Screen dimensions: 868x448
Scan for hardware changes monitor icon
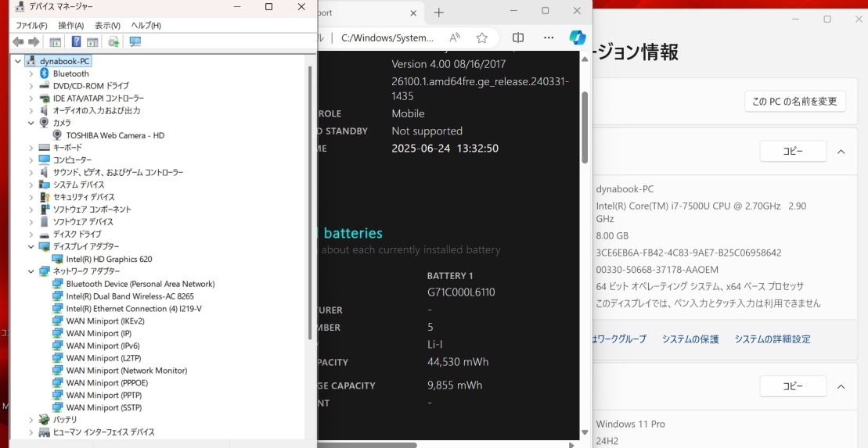[x=135, y=41]
